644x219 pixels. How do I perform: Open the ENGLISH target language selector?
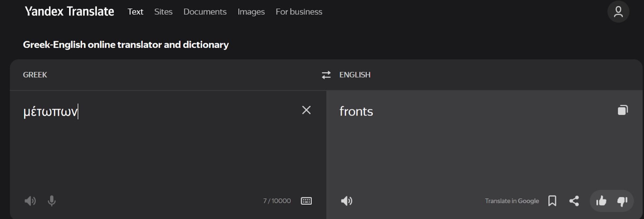tap(355, 75)
